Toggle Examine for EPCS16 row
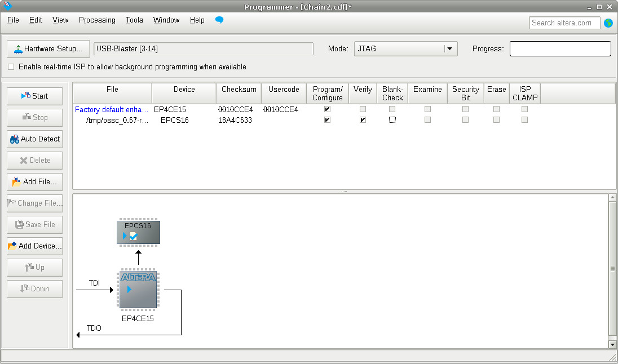618x364 pixels. pos(427,120)
